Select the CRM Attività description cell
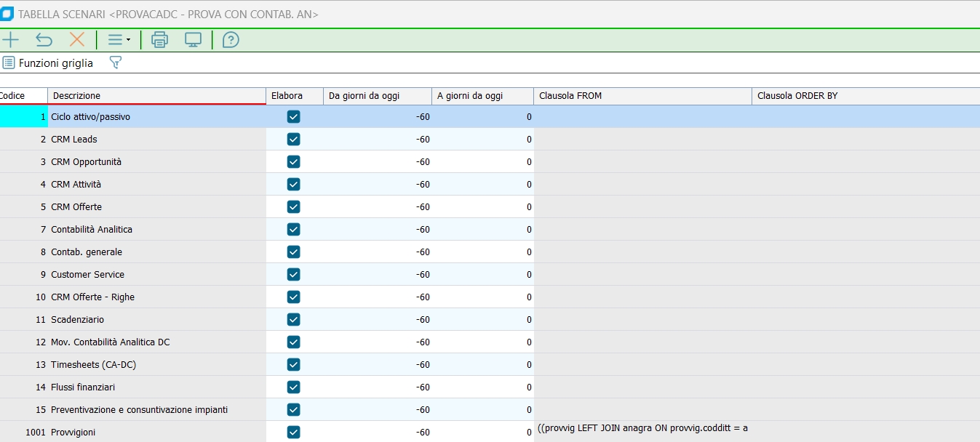The height and width of the screenshot is (442, 980). pos(157,184)
